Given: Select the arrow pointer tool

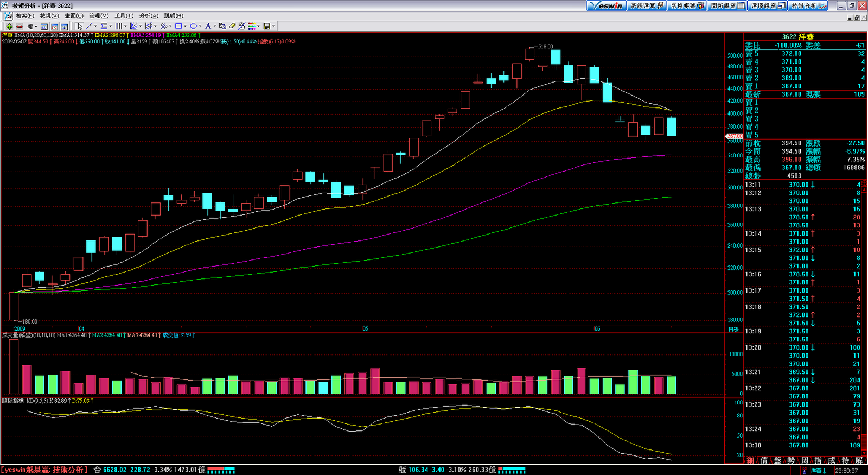Looking at the screenshot, I should 80,26.
